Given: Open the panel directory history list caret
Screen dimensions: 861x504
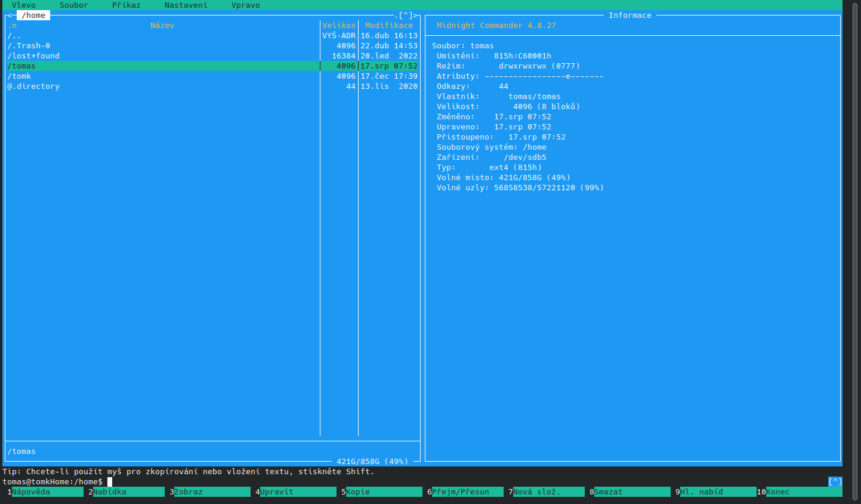Looking at the screenshot, I should [x=406, y=16].
